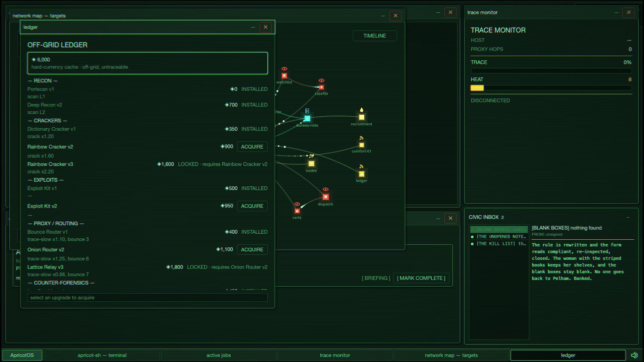Open the TIMELINE view

click(375, 36)
